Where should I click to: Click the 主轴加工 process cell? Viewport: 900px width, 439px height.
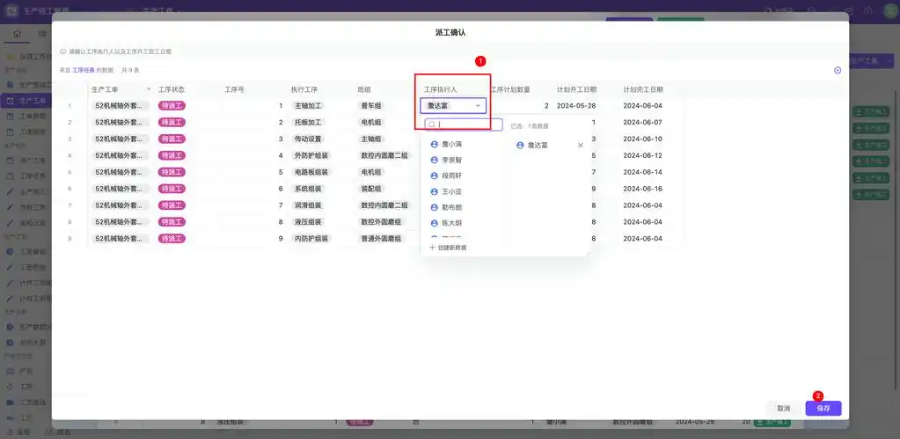tap(308, 106)
